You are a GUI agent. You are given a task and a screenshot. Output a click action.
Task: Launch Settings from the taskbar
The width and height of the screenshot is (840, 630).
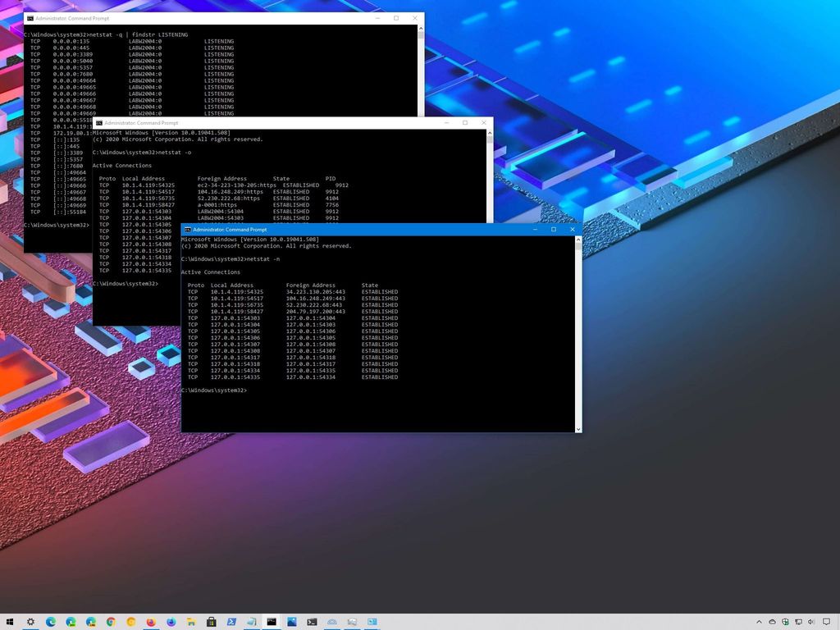tap(30, 622)
